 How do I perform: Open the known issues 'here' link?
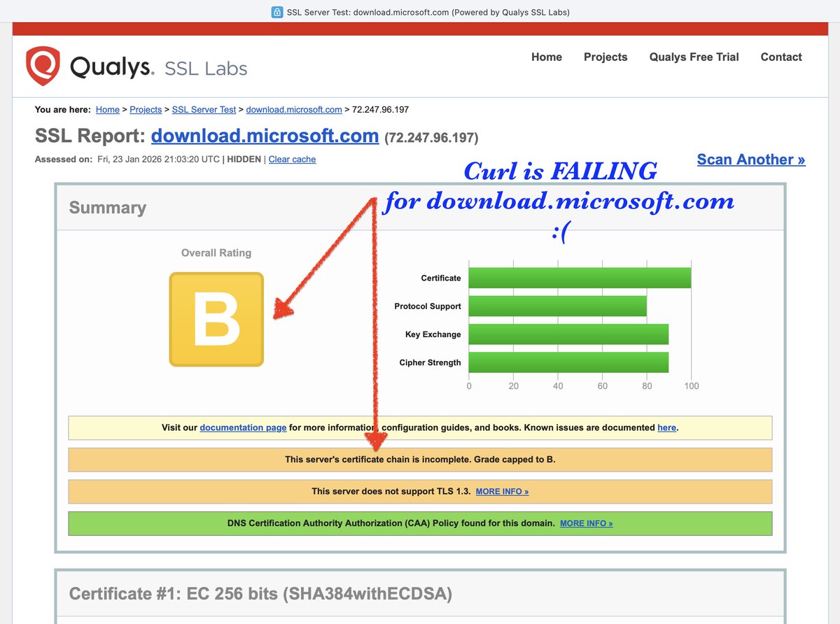pyautogui.click(x=666, y=427)
